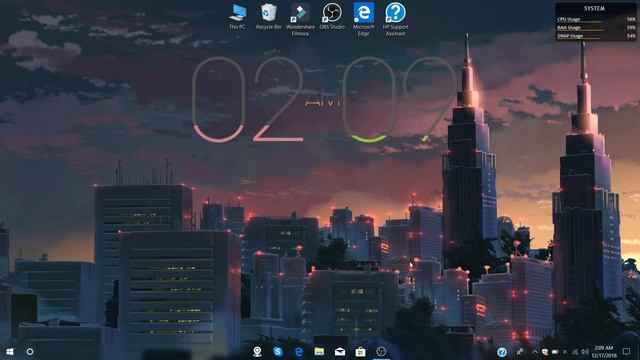640x360 pixels.
Task: Select the Recycle Bin desktop icon
Action: point(269,16)
